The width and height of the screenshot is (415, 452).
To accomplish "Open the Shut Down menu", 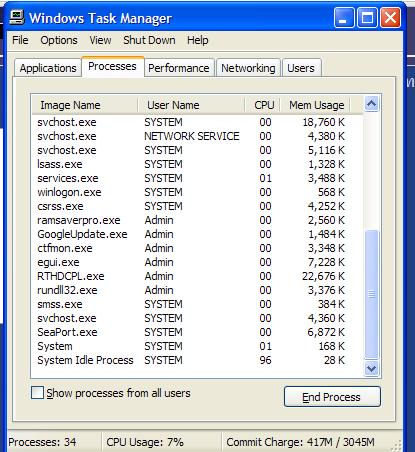I will (149, 40).
